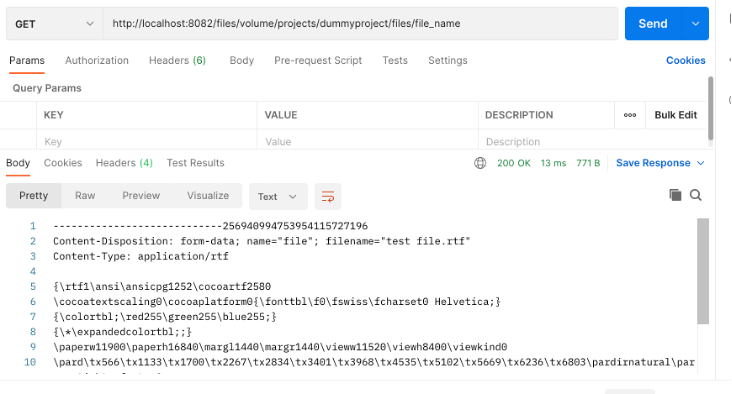Open the GET method dropdown
This screenshot has height=394, width=732.
(55, 24)
